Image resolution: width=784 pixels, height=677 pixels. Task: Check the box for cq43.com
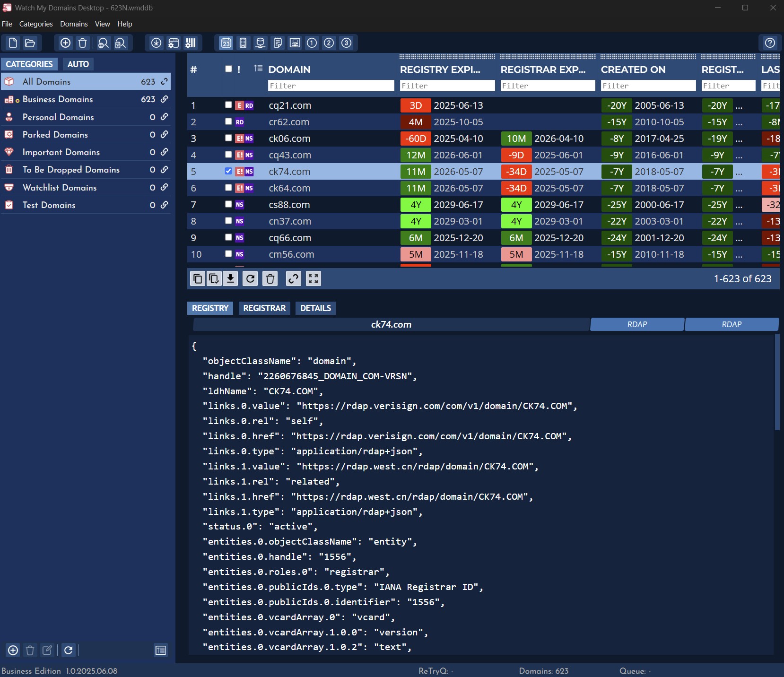click(x=228, y=155)
